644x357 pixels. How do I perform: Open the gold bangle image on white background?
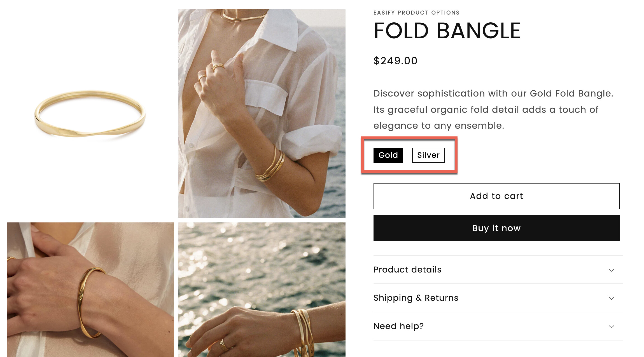[x=90, y=114]
